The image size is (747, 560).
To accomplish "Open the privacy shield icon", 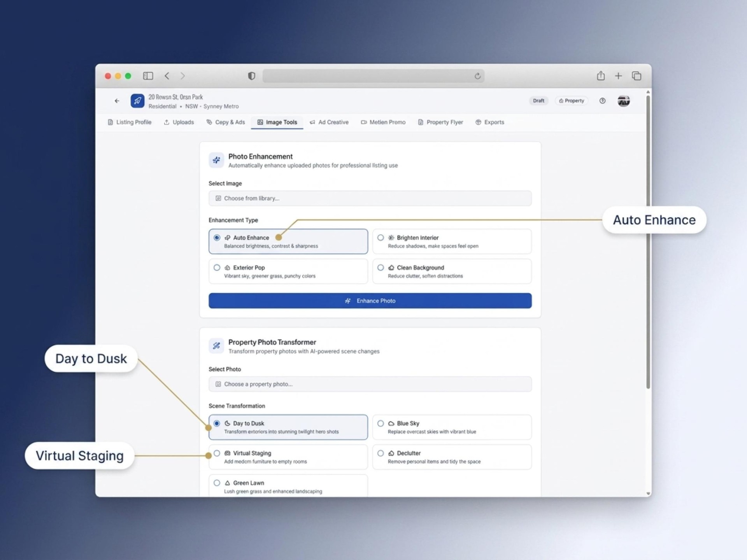I will (251, 76).
